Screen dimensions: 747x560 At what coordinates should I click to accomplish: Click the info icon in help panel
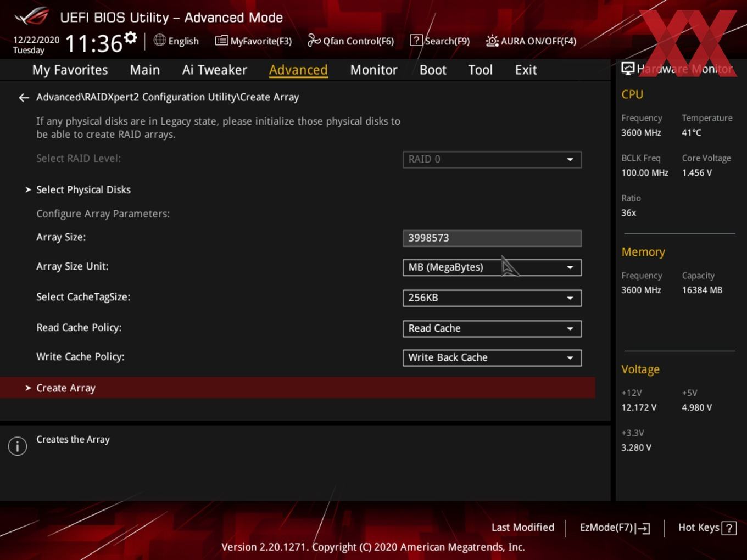coord(18,446)
